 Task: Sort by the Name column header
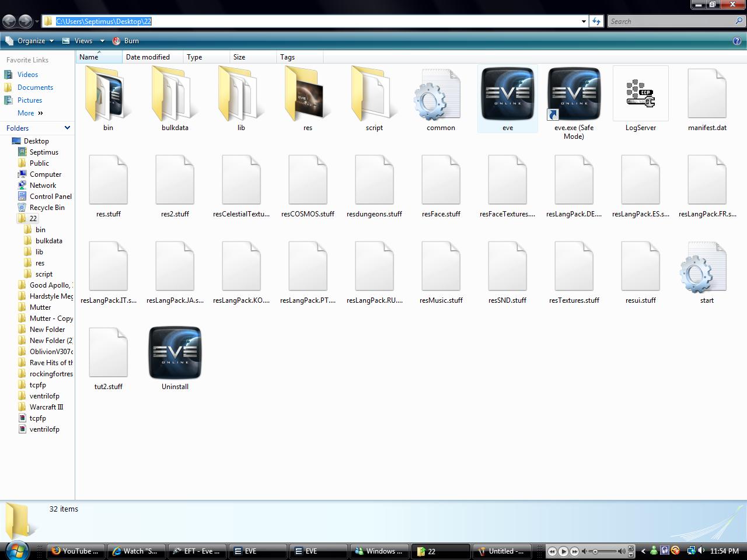[99, 57]
